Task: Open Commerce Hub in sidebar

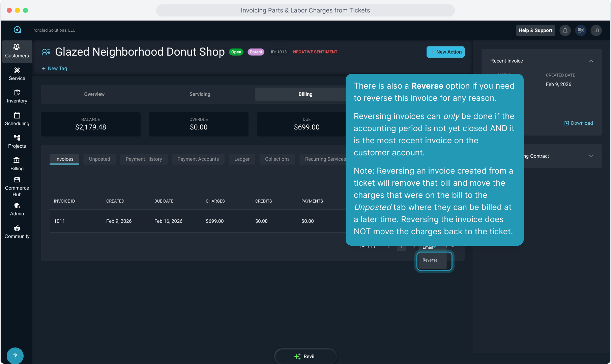Action: (17, 186)
